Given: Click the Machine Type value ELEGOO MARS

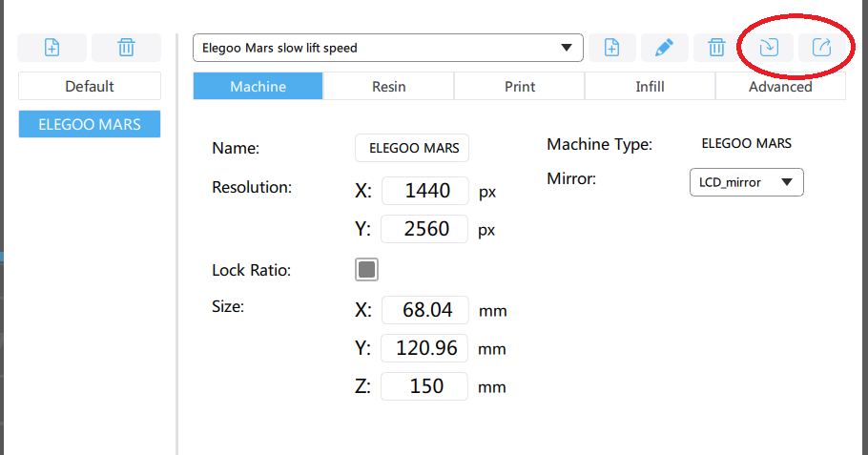Looking at the screenshot, I should pos(746,143).
